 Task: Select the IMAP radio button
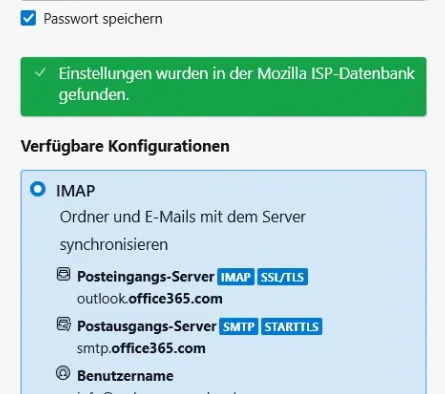tap(38, 189)
